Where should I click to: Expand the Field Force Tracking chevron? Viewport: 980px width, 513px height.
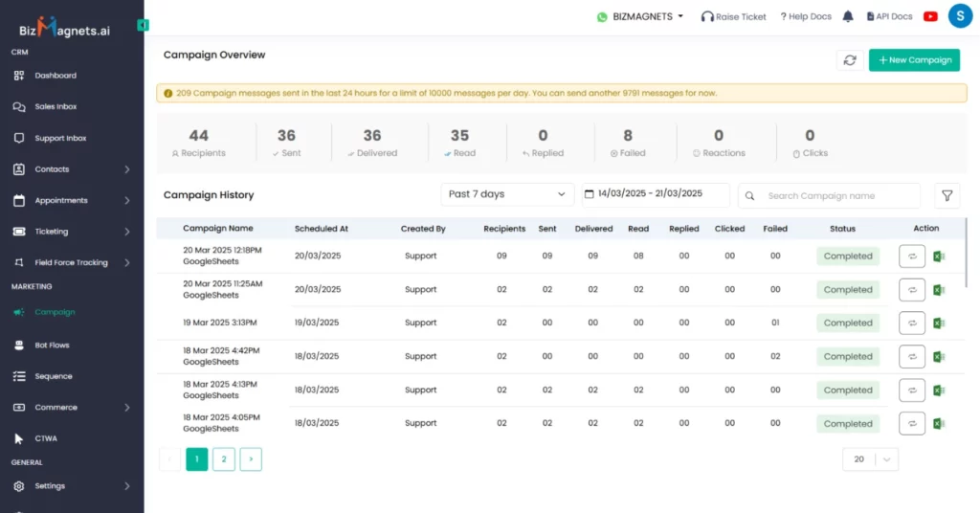pos(127,262)
